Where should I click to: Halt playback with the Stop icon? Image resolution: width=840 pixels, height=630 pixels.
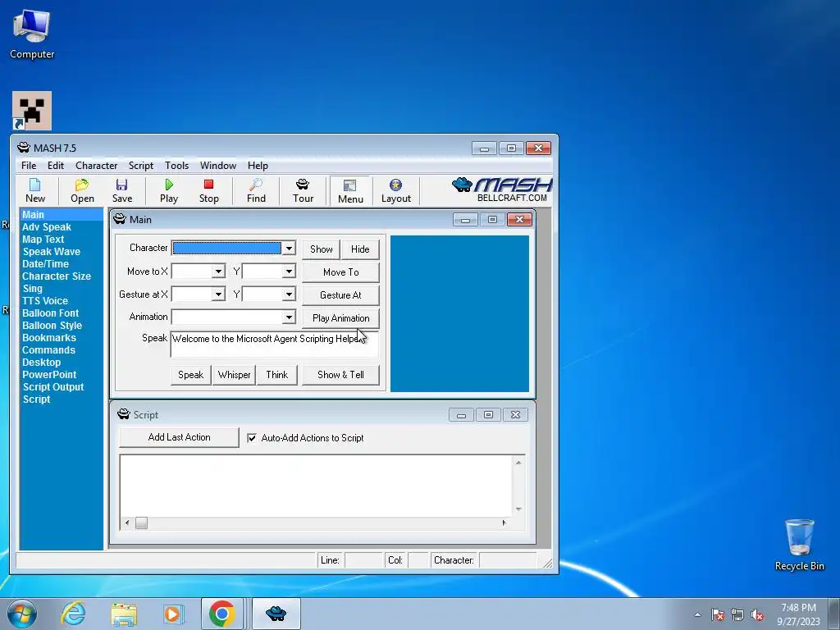208,190
